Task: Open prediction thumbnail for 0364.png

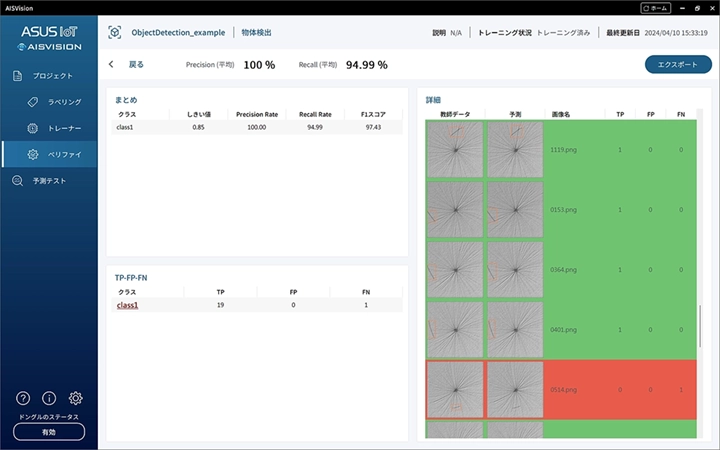Action: pyautogui.click(x=515, y=270)
